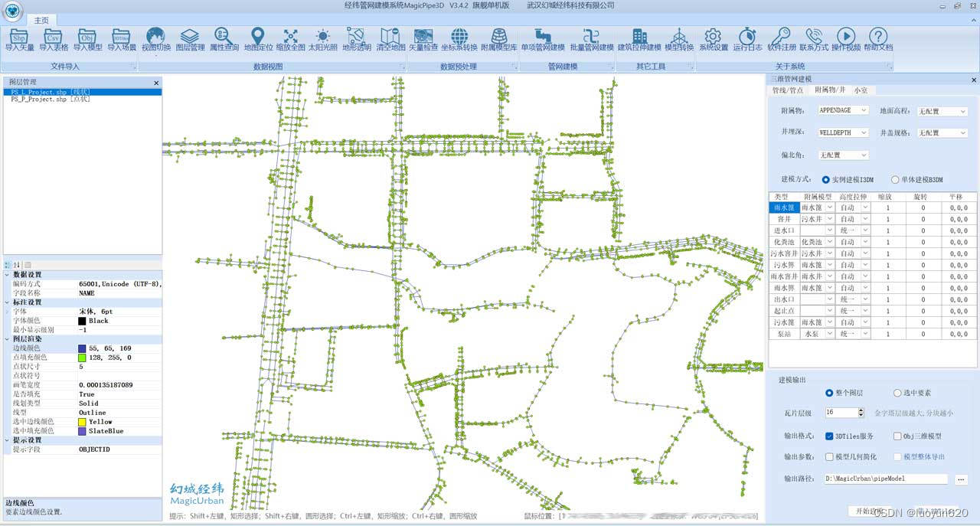Check the Obj三维模型 checkbox
This screenshot has width=980, height=526.
tap(897, 436)
